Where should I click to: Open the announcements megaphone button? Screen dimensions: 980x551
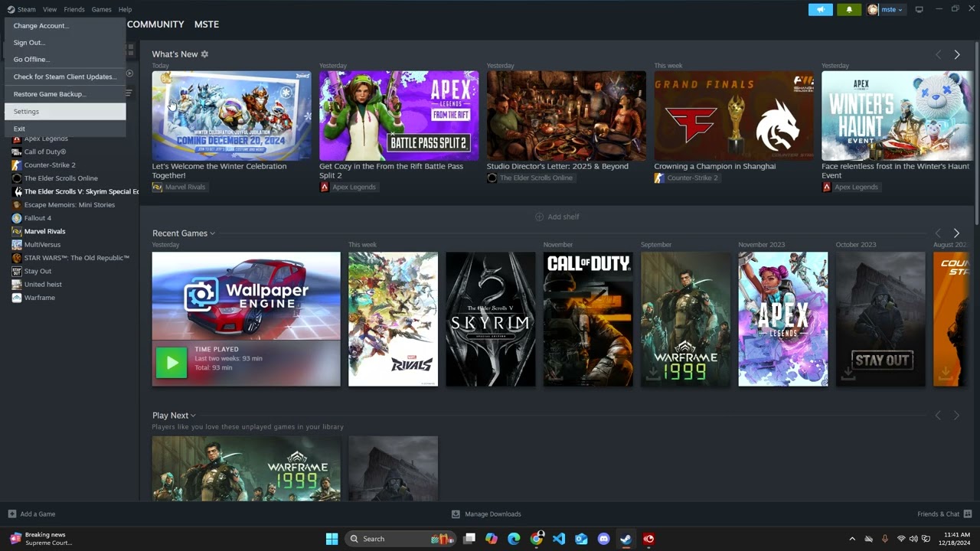(820, 9)
